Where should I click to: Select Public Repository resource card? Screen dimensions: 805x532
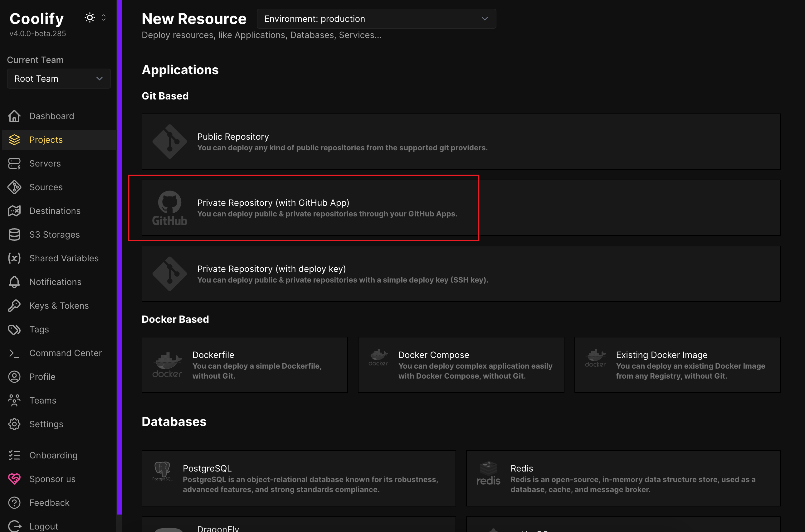click(x=461, y=142)
